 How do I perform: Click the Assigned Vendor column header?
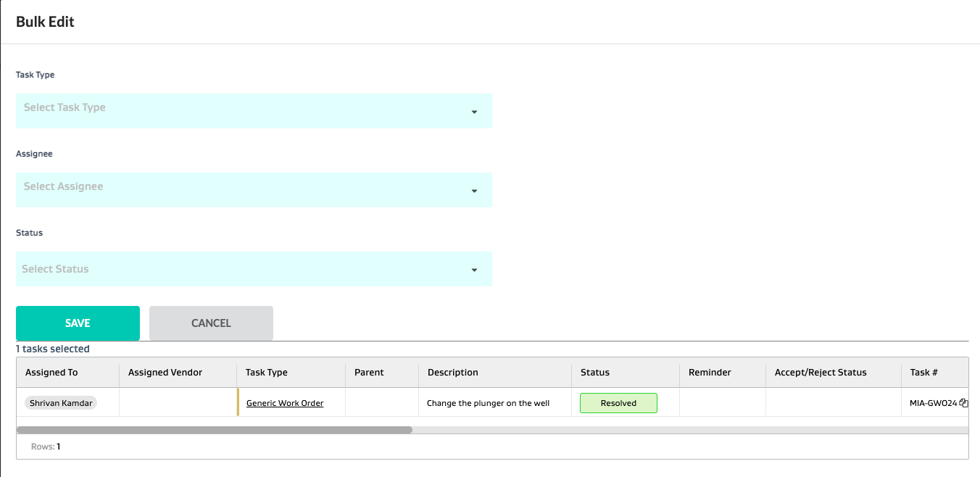(165, 372)
